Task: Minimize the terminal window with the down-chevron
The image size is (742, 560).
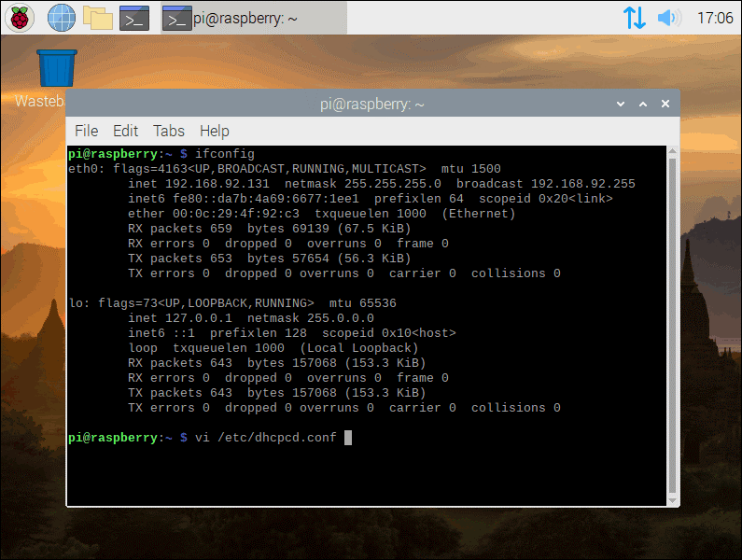Action: pos(621,104)
